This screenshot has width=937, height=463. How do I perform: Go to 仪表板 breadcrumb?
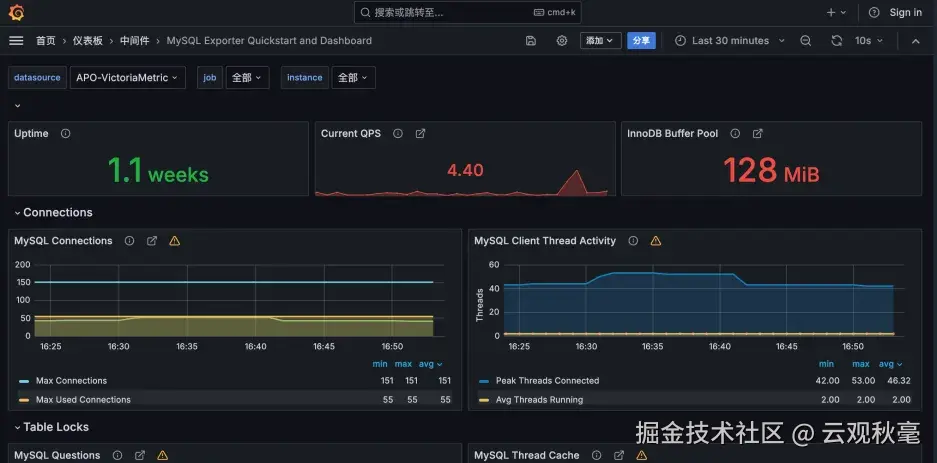click(x=88, y=41)
